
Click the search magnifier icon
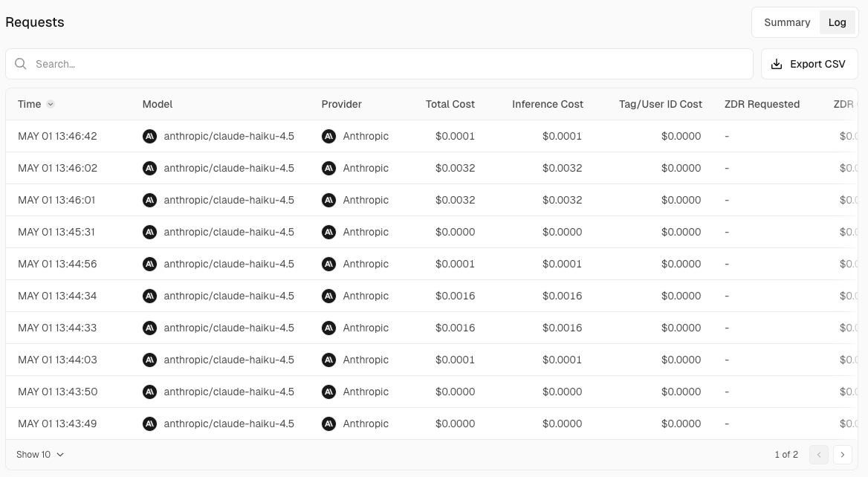[x=21, y=64]
